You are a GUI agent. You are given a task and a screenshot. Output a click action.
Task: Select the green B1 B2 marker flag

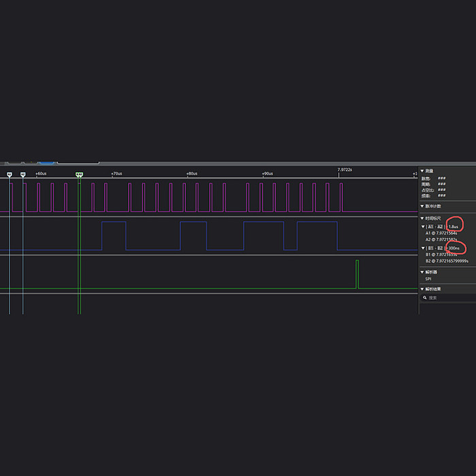point(80,175)
